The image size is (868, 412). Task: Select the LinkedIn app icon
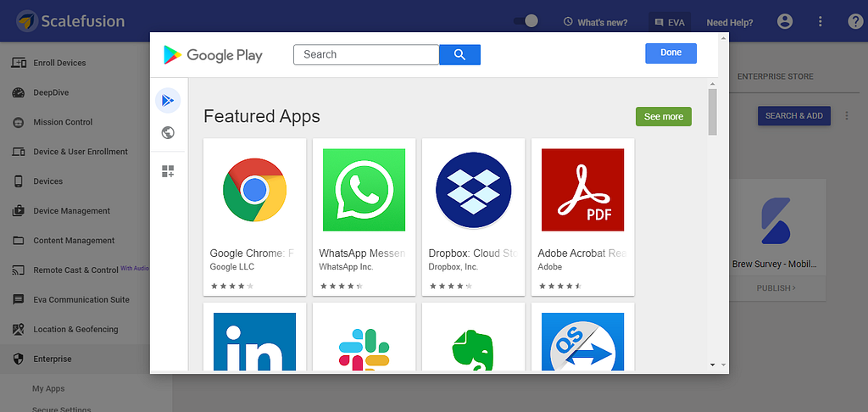pyautogui.click(x=254, y=342)
